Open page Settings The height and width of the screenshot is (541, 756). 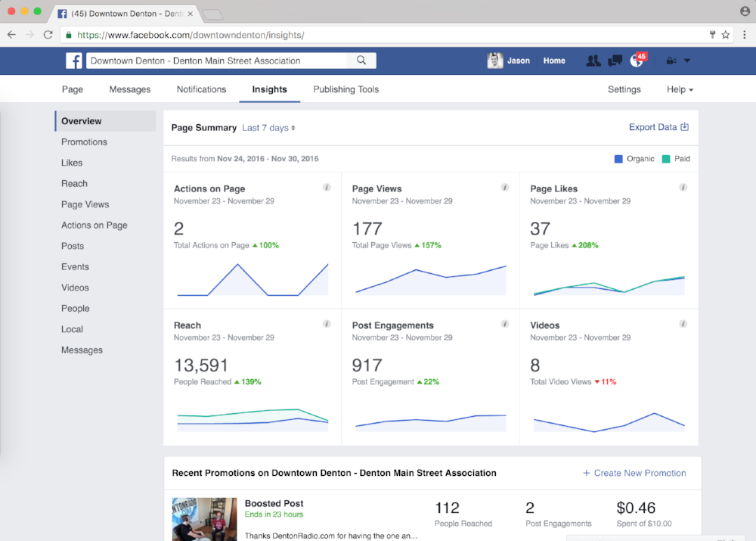click(624, 89)
